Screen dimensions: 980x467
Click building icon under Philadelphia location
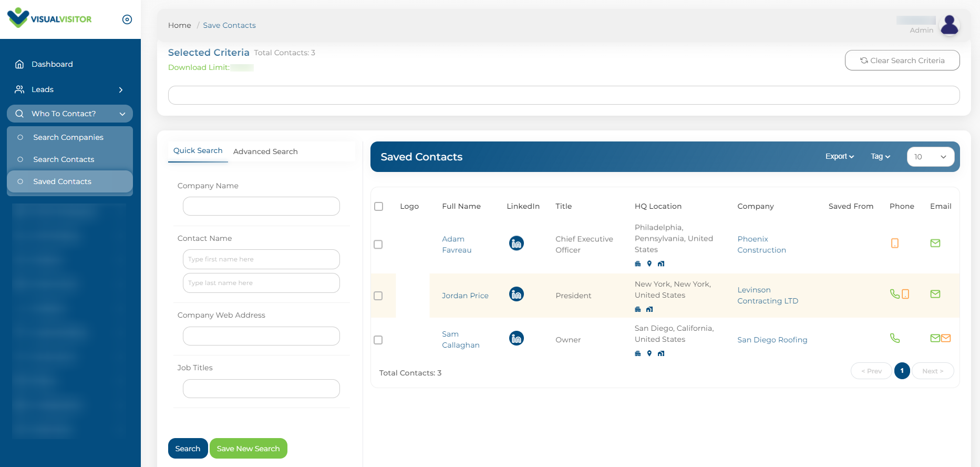pyautogui.click(x=638, y=263)
